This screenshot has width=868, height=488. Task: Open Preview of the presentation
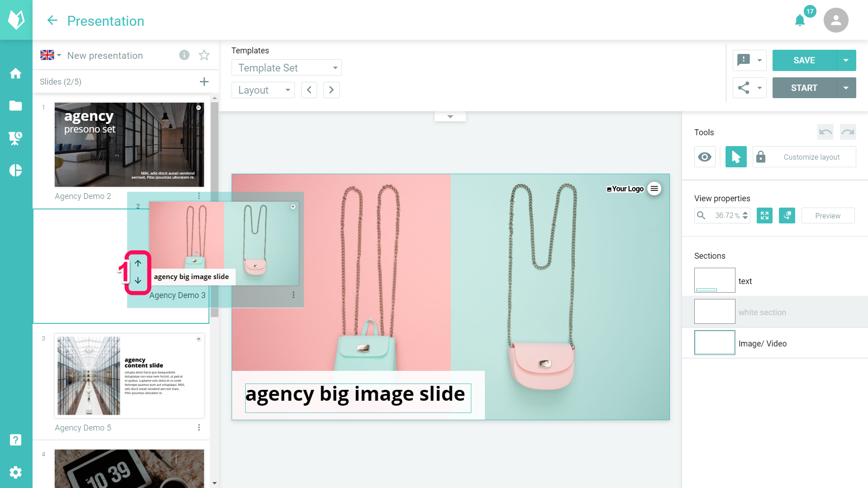coord(828,215)
